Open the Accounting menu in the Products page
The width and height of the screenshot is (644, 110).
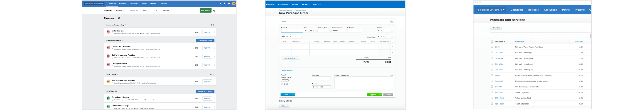click(x=550, y=10)
